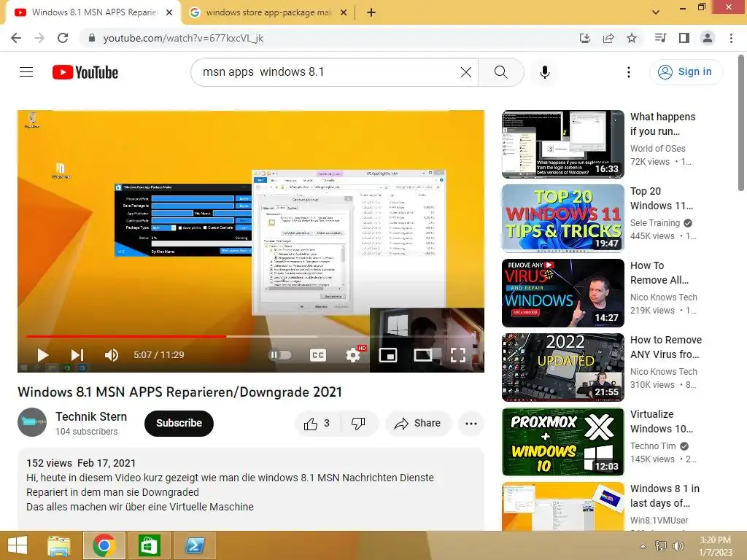Start voice search with microphone icon
Viewport: 747px width, 560px height.
545,72
